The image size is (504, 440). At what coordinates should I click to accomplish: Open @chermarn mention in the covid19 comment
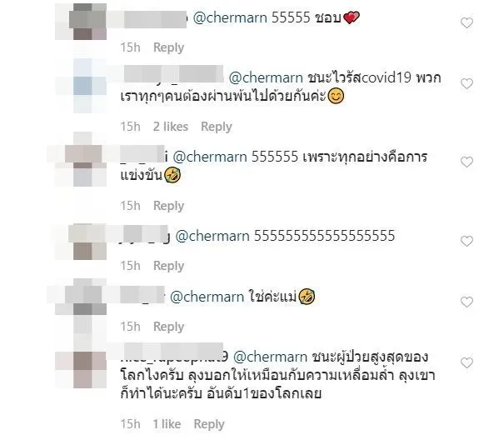[x=266, y=77]
